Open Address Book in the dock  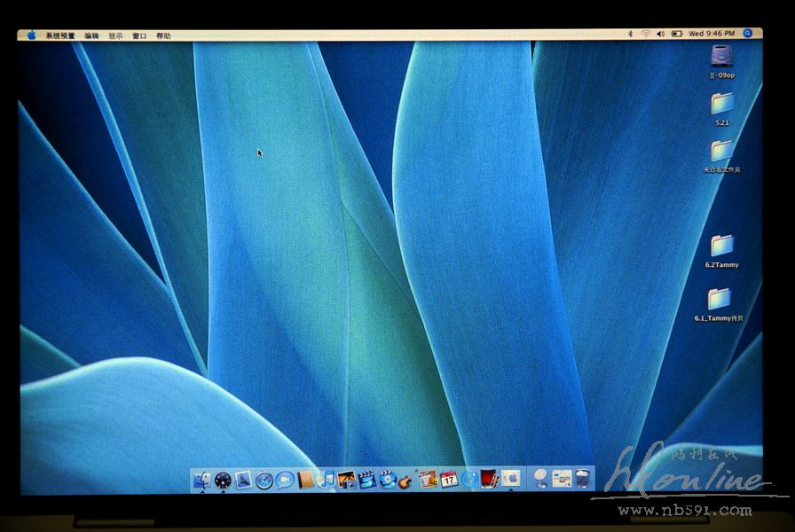(306, 480)
